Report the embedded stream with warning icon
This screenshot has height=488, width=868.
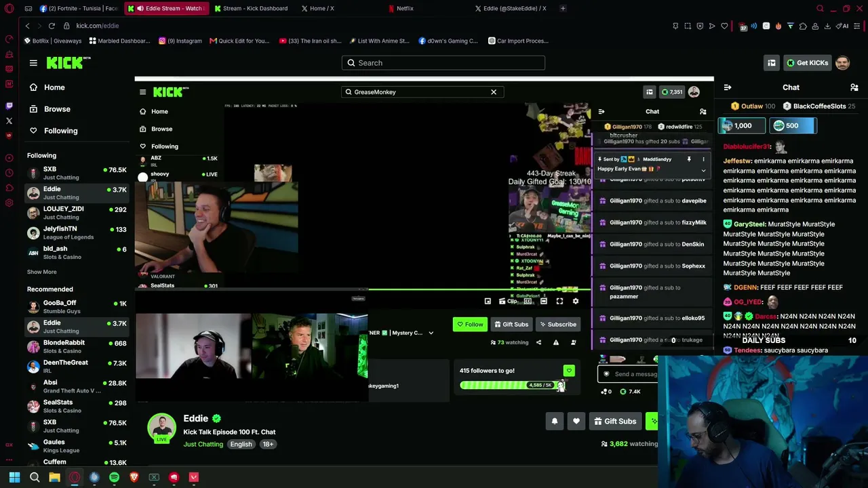pos(556,342)
